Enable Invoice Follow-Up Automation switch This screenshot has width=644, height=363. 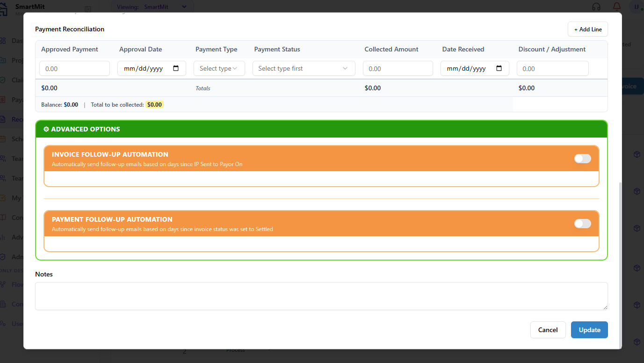[583, 159]
